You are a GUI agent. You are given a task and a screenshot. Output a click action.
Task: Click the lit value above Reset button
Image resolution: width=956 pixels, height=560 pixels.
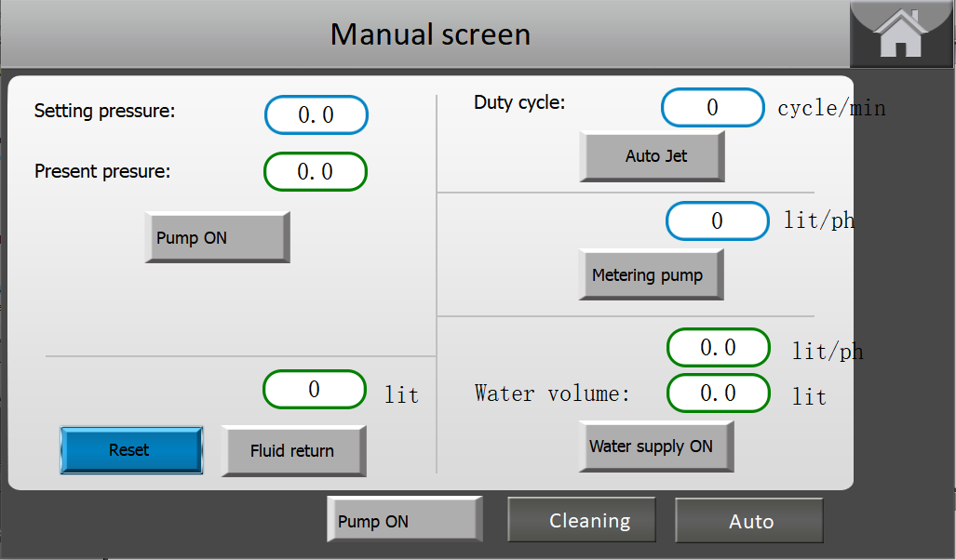315,390
